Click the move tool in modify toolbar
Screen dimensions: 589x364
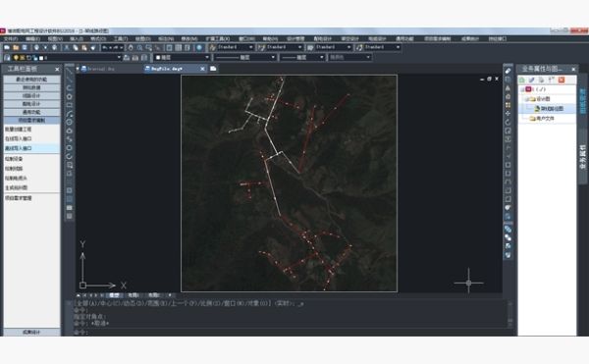point(508,114)
